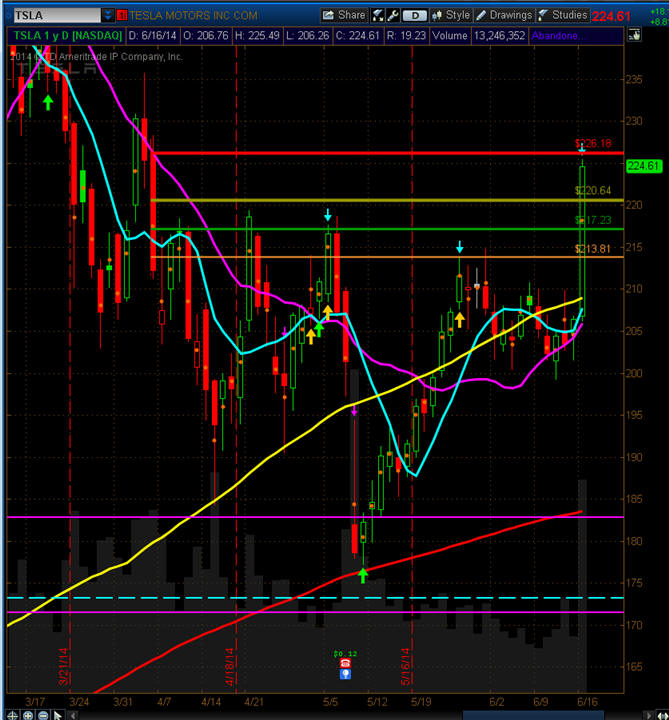
Task: Click the TSLA 1 y D [NASDAQ] chart title
Action: pyautogui.click(x=67, y=35)
